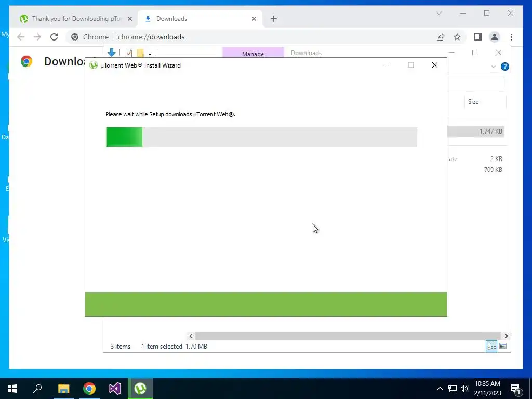Close the Downloads tab
The image size is (532, 399).
(254, 19)
